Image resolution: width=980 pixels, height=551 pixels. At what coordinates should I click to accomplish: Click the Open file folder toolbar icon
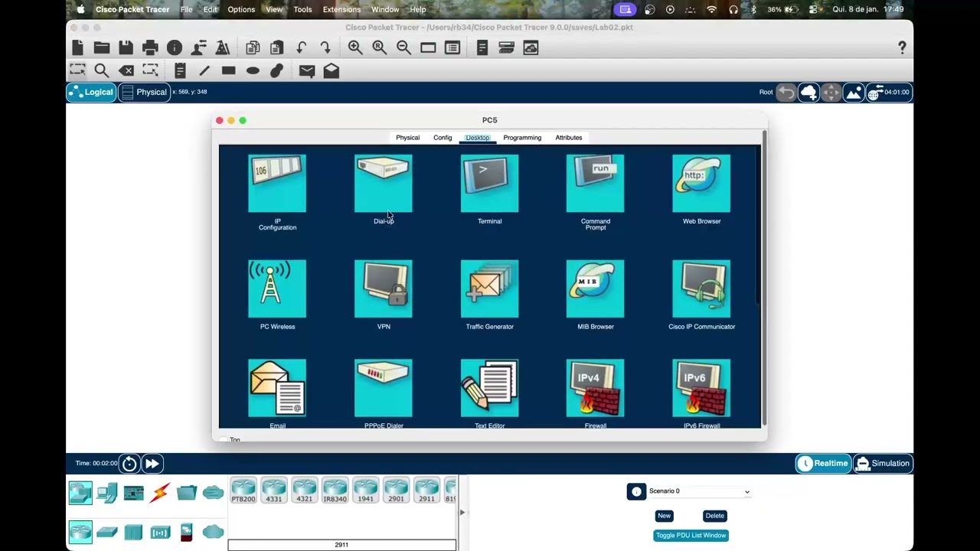point(102,47)
